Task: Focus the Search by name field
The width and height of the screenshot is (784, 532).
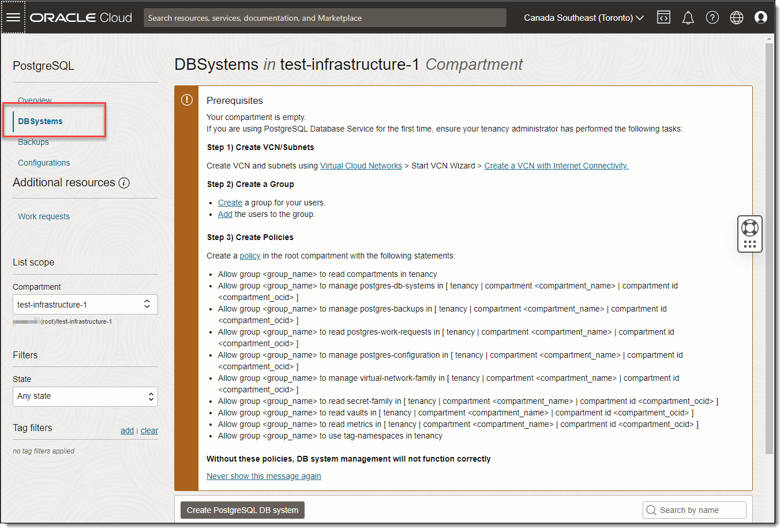Action: click(x=695, y=510)
